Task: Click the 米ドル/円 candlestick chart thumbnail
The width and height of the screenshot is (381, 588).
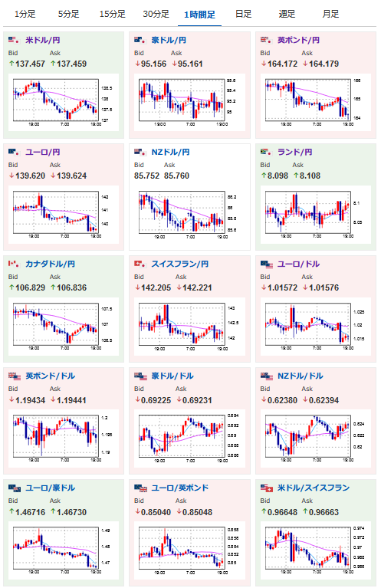Action: 64,102
